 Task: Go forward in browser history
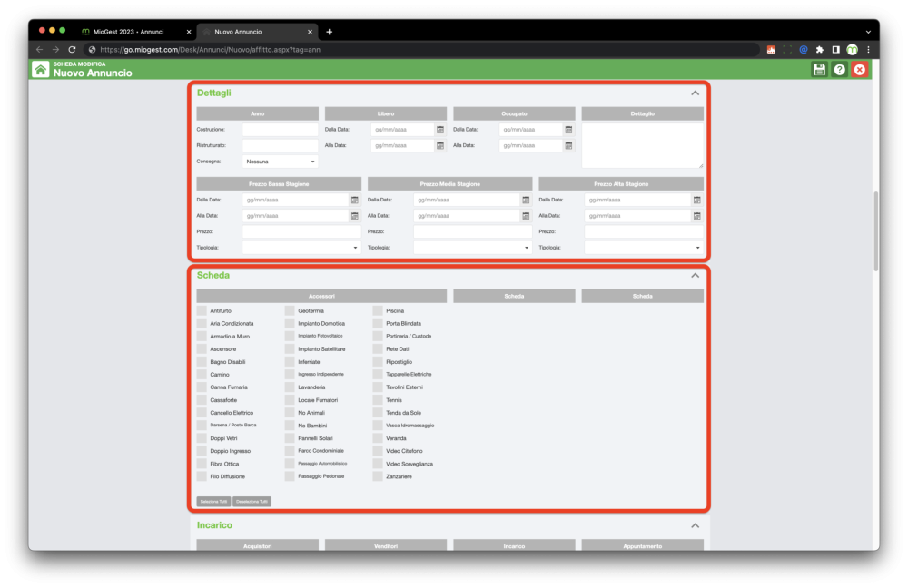[55, 50]
